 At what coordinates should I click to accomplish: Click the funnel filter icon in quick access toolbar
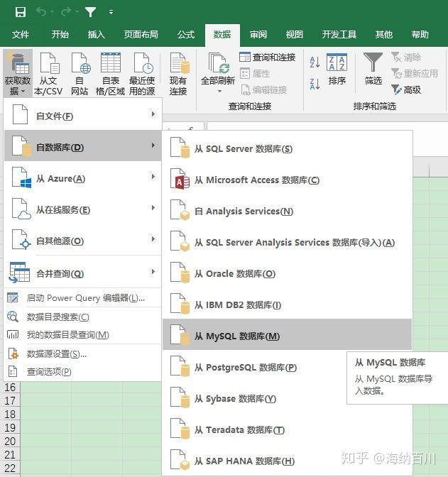click(x=90, y=12)
